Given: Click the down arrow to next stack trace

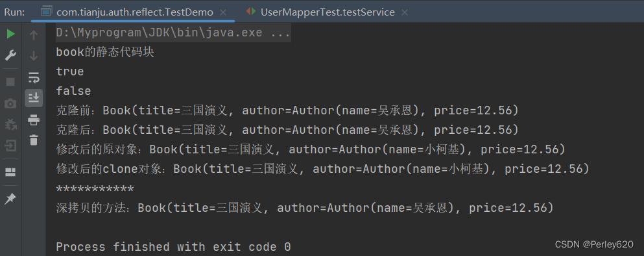Looking at the screenshot, I should 34,56.
